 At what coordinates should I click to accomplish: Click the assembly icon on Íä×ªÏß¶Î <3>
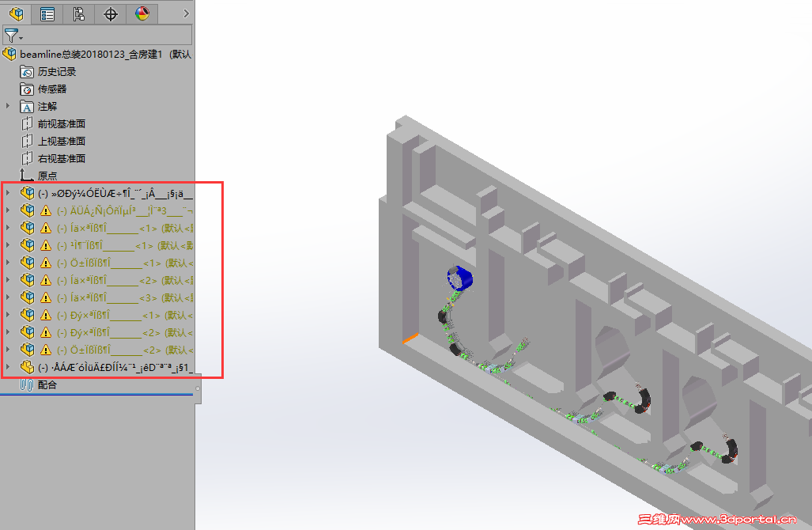click(28, 297)
